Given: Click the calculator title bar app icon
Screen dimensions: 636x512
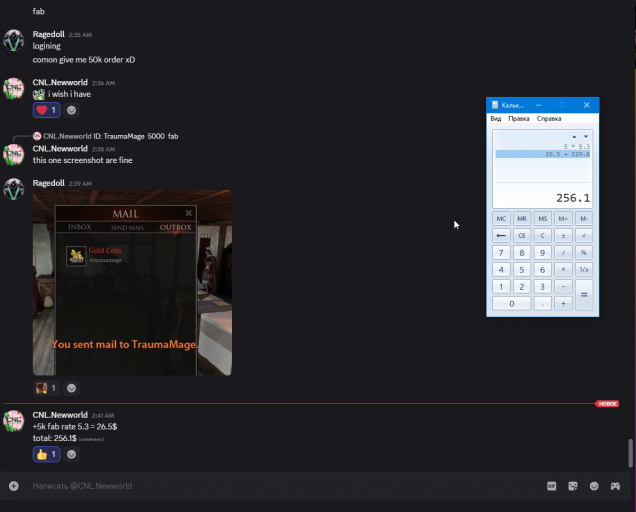Looking at the screenshot, I should pyautogui.click(x=495, y=105).
